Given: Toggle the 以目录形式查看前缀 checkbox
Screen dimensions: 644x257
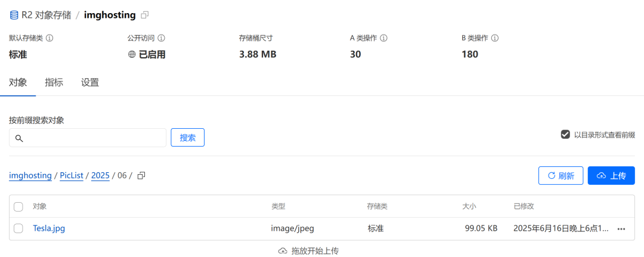Looking at the screenshot, I should 565,135.
